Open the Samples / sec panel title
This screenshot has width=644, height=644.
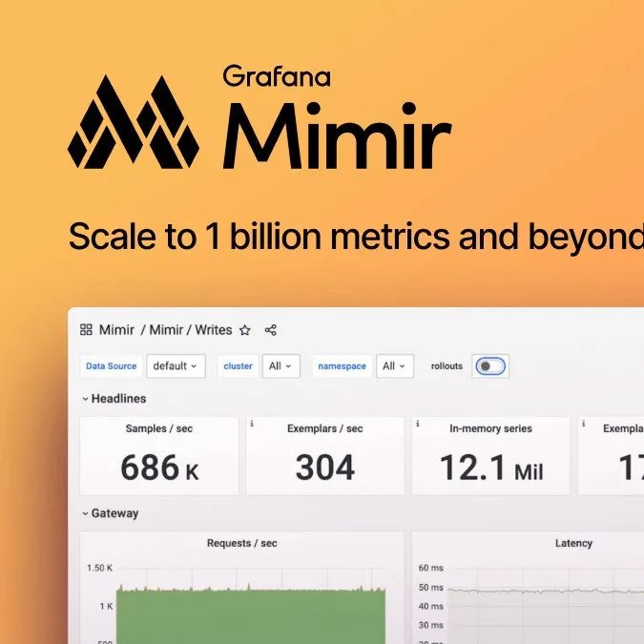(x=159, y=428)
